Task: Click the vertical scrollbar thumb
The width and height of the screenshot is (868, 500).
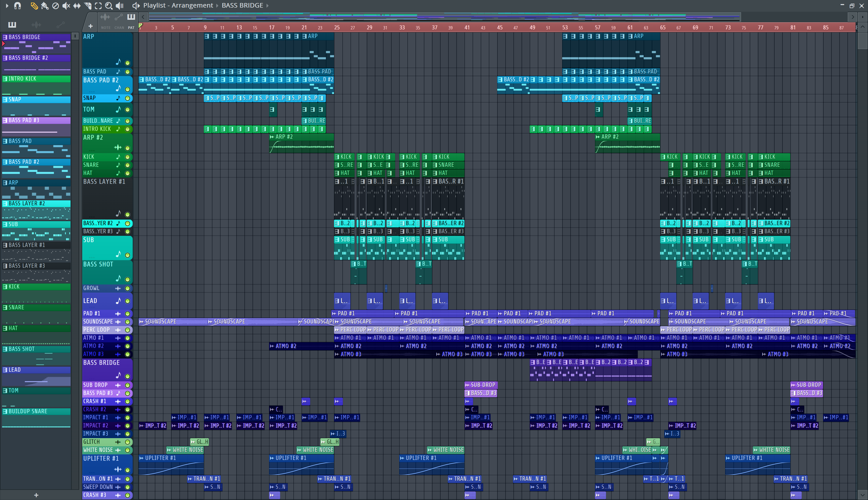Action: pyautogui.click(x=862, y=41)
